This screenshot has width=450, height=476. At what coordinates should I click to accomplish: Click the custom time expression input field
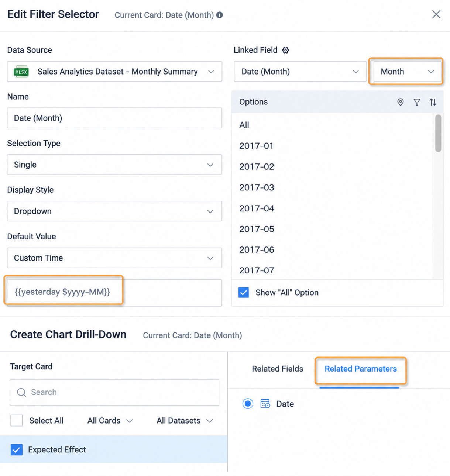tap(114, 292)
